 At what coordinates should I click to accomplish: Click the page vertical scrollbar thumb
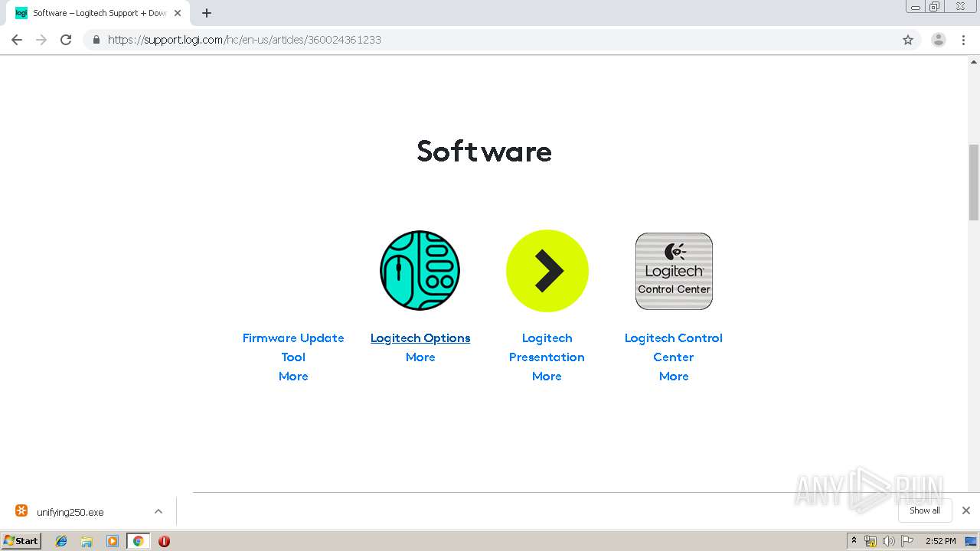(x=974, y=182)
